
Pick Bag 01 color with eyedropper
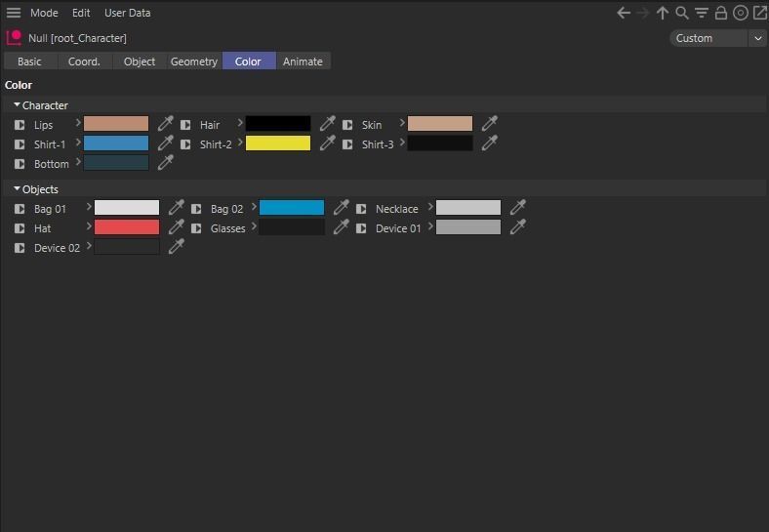point(176,208)
